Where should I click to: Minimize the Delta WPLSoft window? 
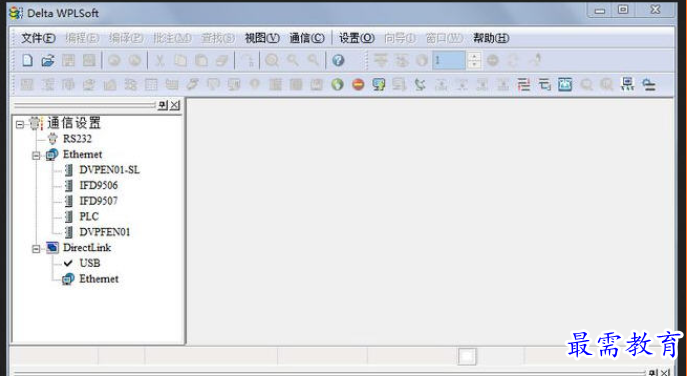coord(600,11)
